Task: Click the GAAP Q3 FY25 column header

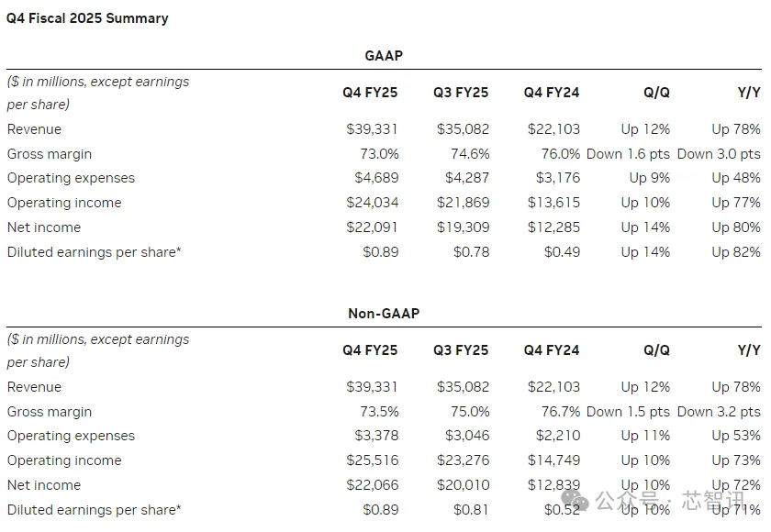Action: click(461, 93)
